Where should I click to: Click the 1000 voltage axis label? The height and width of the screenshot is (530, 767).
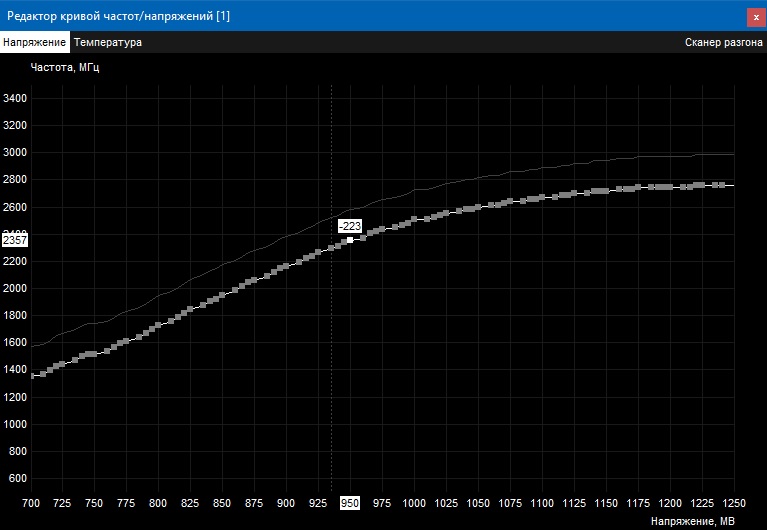tap(414, 503)
